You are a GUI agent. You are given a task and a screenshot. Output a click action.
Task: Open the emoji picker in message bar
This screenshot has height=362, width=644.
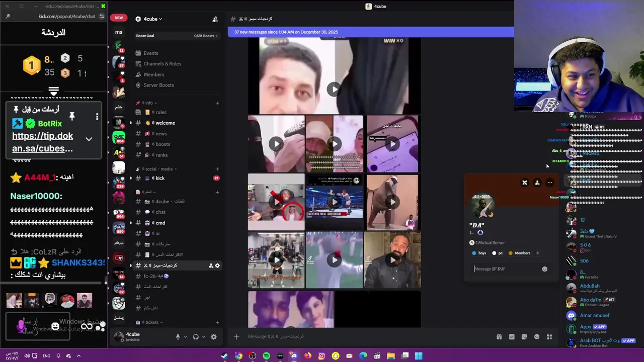tap(537, 337)
